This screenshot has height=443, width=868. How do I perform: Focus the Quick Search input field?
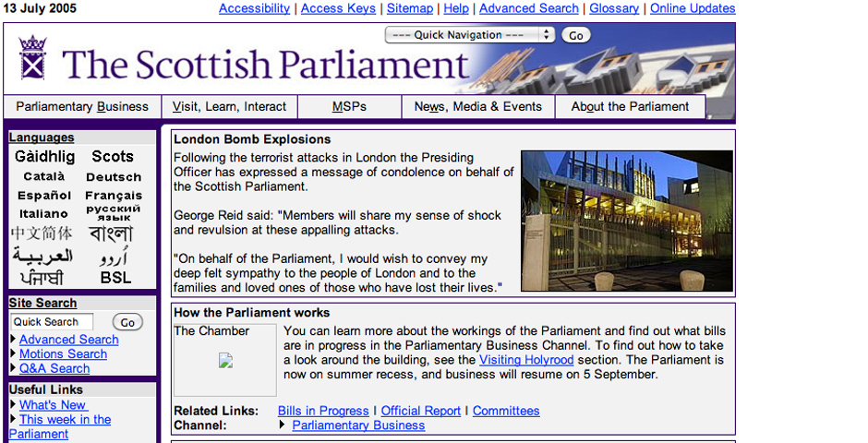(52, 322)
